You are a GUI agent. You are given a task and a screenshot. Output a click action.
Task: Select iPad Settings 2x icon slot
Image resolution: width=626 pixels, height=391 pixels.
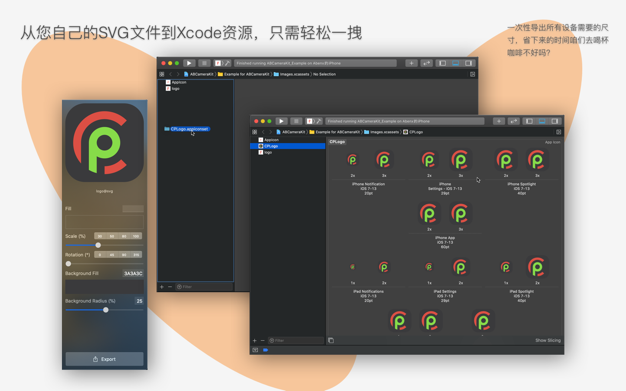click(460, 267)
